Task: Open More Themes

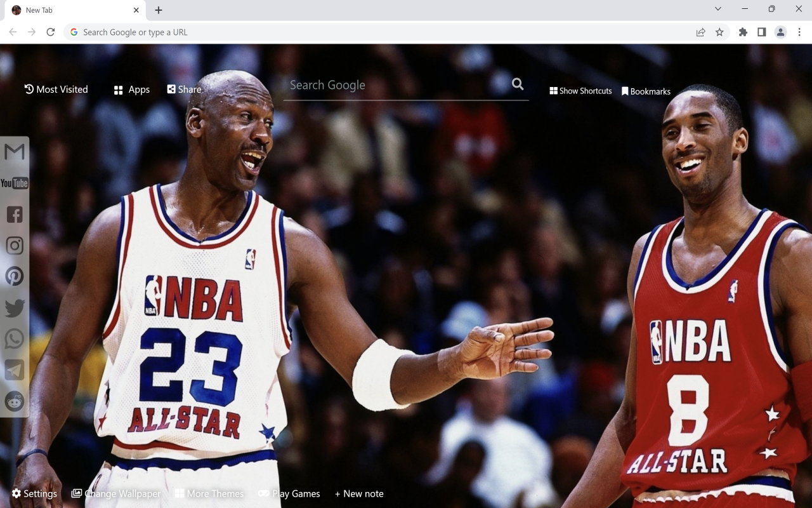Action: pos(209,493)
